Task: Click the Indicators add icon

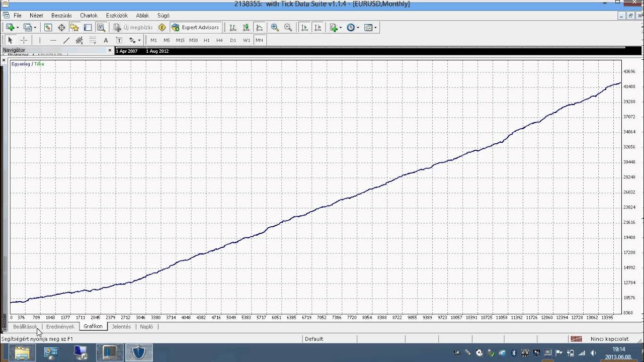Action: point(334,28)
